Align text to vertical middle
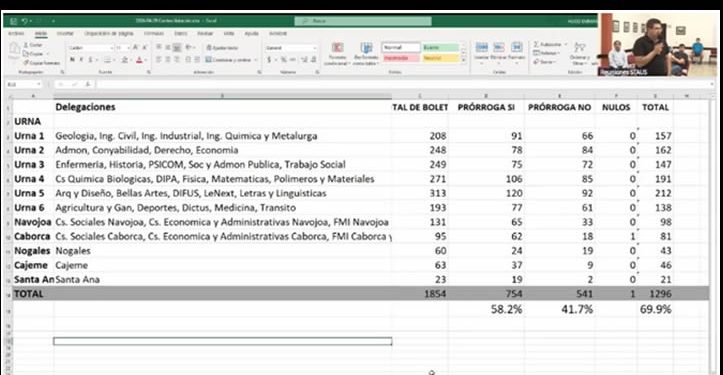 (168, 48)
